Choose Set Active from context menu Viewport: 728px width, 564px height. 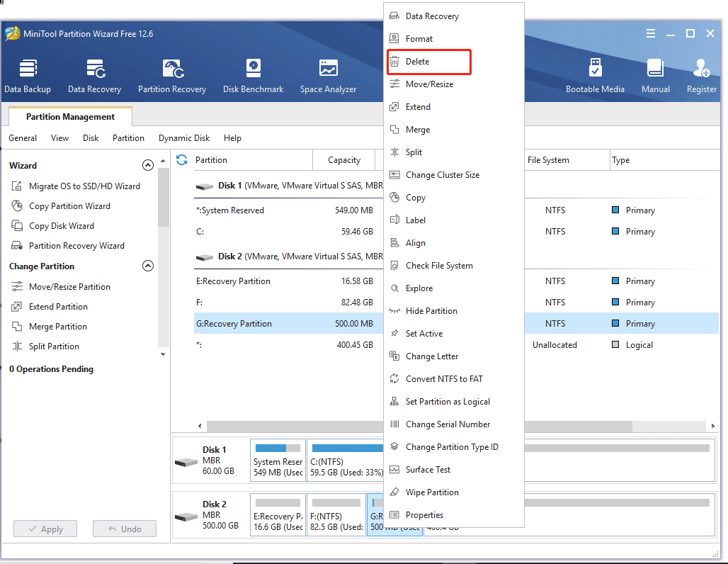tap(454, 334)
